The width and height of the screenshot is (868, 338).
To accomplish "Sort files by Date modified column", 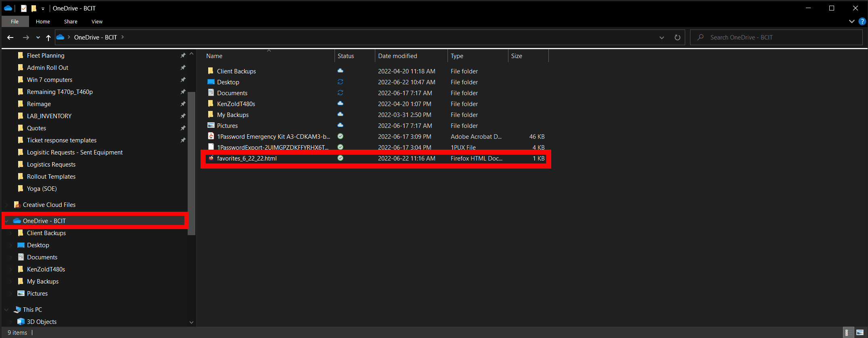I will [397, 56].
